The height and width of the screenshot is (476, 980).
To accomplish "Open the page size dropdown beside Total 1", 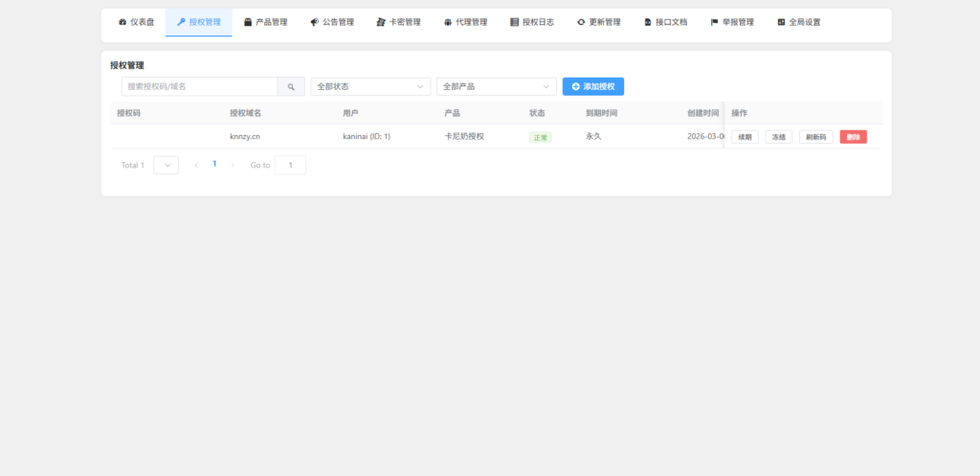I will tap(166, 165).
